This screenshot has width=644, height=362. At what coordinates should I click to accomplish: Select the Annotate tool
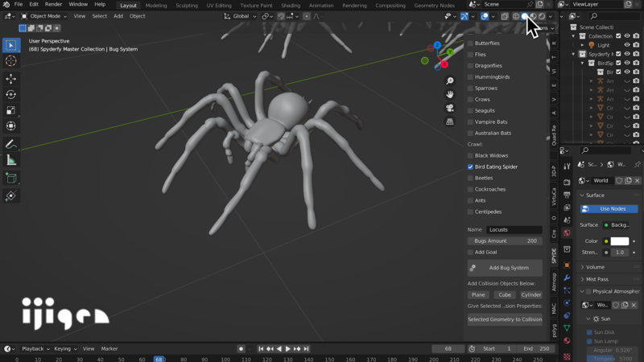11,144
